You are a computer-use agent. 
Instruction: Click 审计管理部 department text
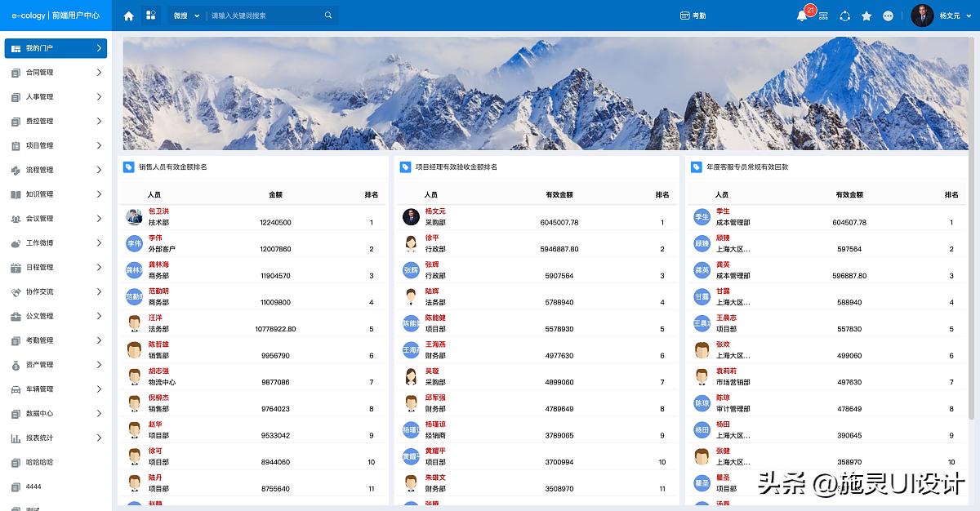click(x=733, y=409)
